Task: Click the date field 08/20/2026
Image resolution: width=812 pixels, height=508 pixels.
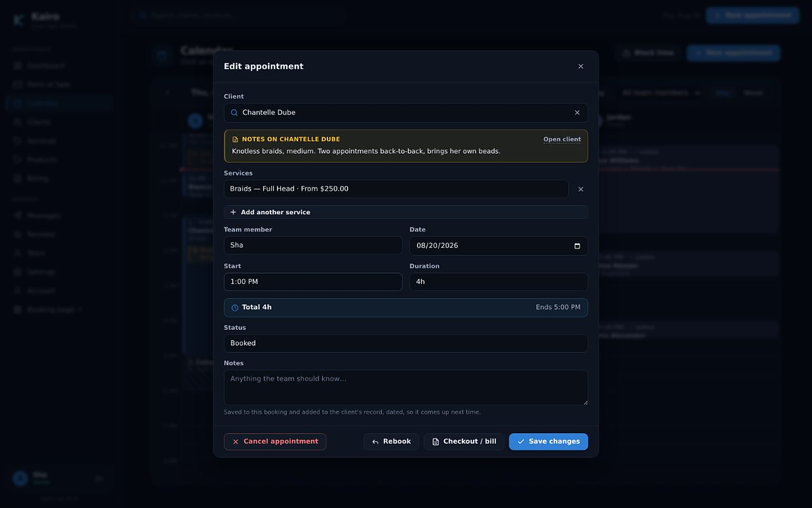Action: [498, 246]
